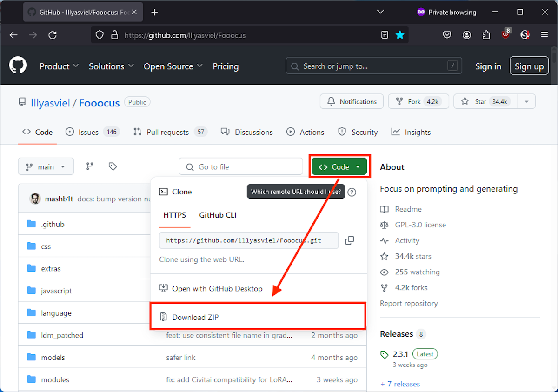Expand the Open Source menu

tap(173, 66)
